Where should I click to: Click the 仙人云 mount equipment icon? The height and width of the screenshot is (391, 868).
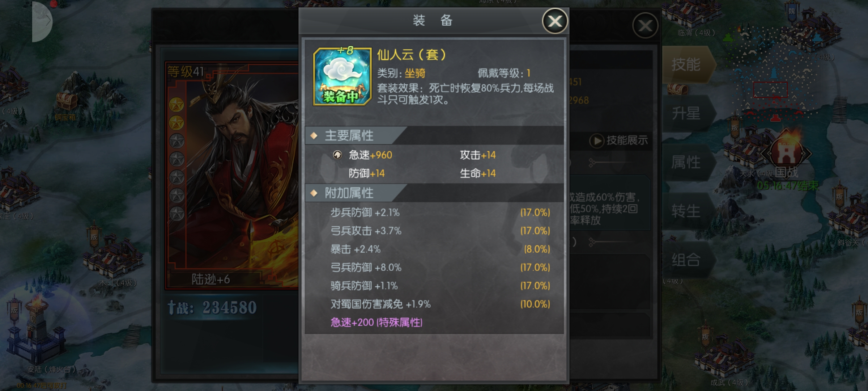point(342,76)
